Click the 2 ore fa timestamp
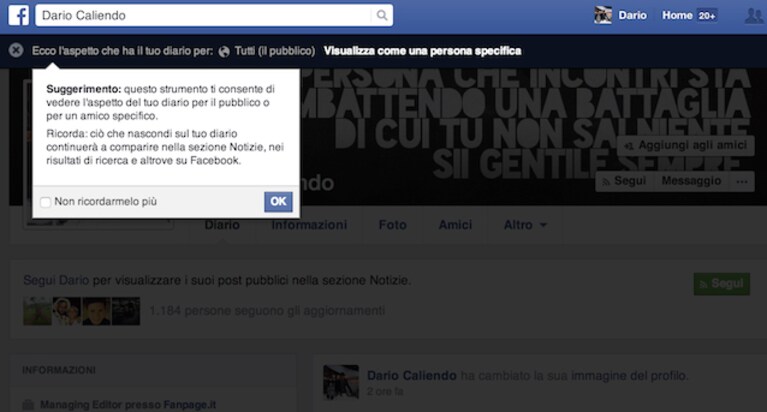The width and height of the screenshot is (767, 412). (385, 391)
